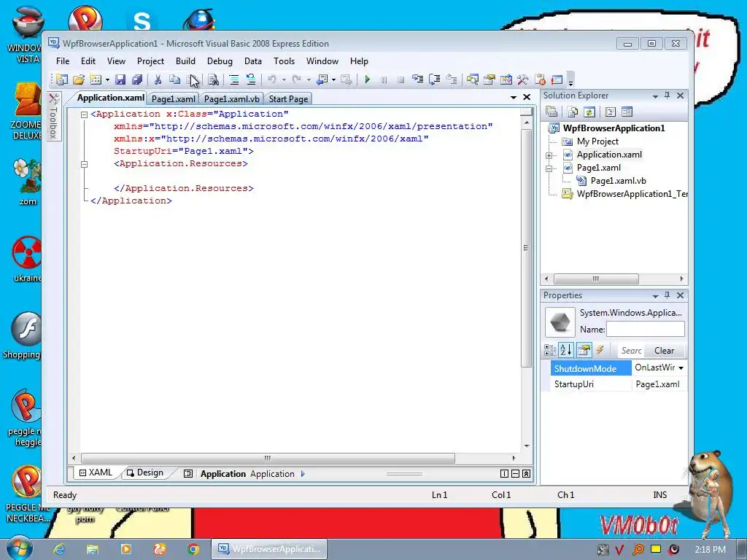Open Solution Explorer from toolbar icon
Viewport: 747px width, 560px height.
tap(472, 79)
